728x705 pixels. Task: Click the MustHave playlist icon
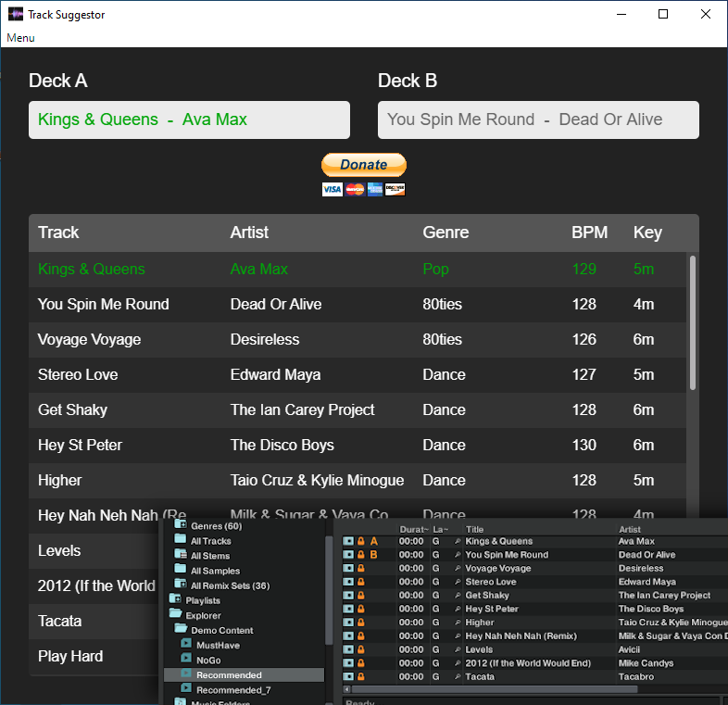[x=186, y=644]
